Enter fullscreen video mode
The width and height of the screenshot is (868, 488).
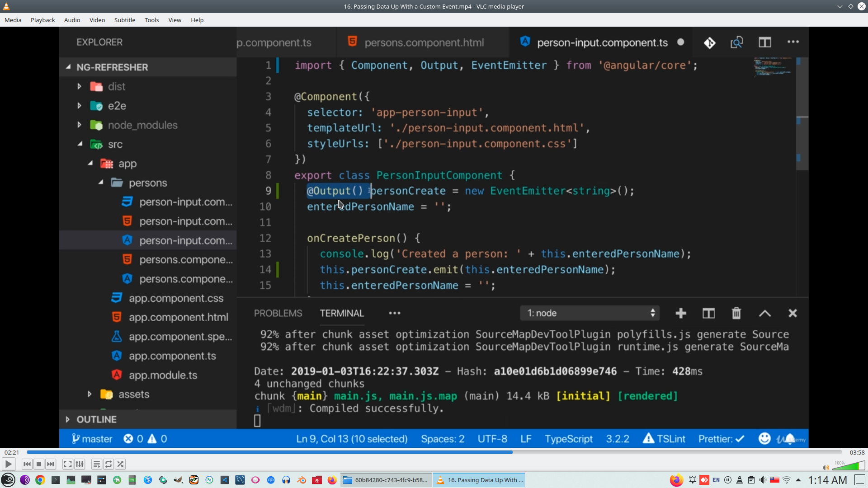point(67,464)
